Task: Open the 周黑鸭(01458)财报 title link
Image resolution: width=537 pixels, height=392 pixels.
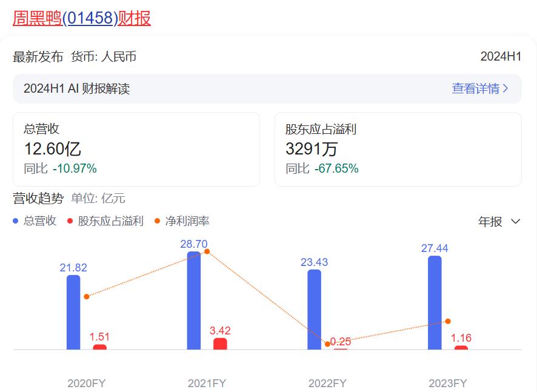Action: (82, 18)
